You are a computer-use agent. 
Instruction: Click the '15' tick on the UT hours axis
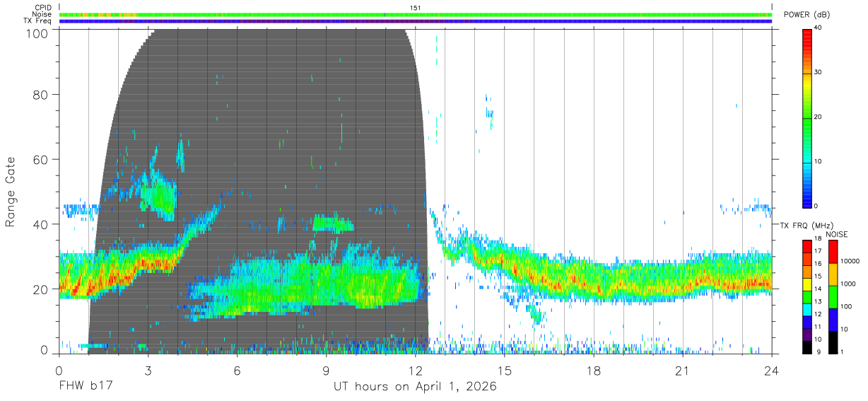tap(505, 371)
